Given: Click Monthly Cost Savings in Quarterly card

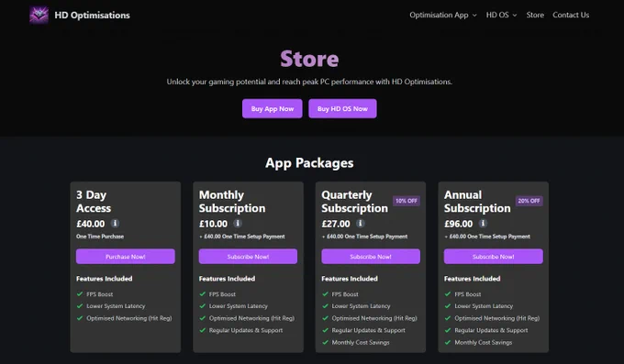Looking at the screenshot, I should pos(361,343).
